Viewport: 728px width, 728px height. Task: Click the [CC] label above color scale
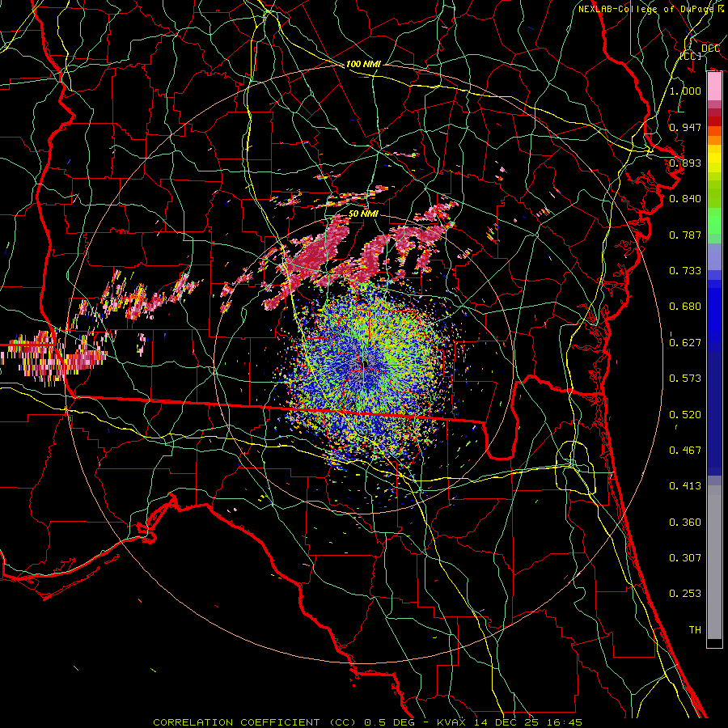691,56
